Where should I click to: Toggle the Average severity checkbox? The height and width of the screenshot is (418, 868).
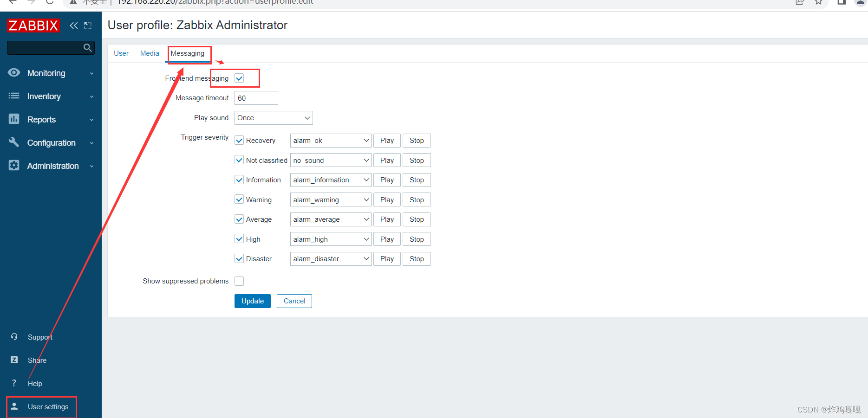click(239, 219)
